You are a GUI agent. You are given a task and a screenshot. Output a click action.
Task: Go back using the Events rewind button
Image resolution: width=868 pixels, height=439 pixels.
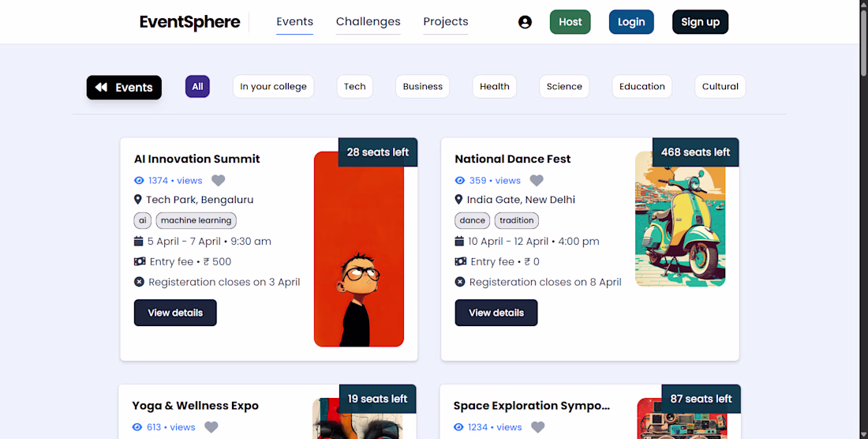[x=124, y=88]
